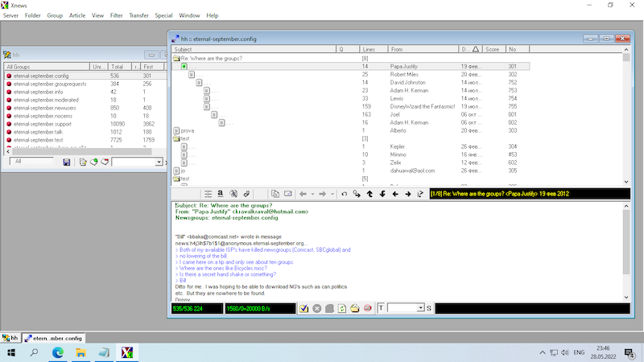Click the open folder icon in bottom toolbar
The width and height of the screenshot is (644, 362).
[354, 308]
